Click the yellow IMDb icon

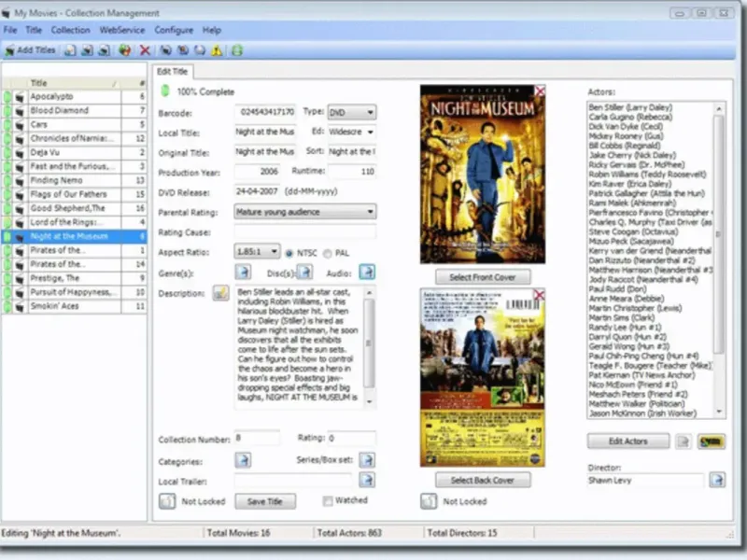(711, 441)
